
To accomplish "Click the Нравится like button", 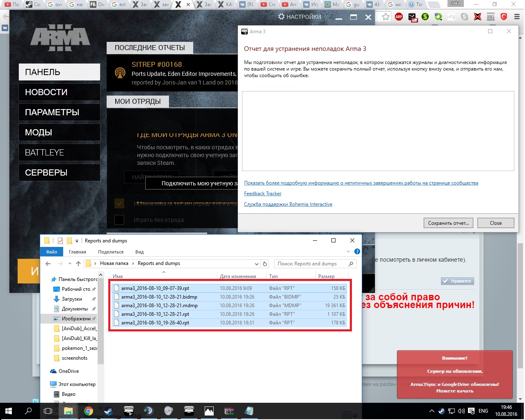I will 457,281.
